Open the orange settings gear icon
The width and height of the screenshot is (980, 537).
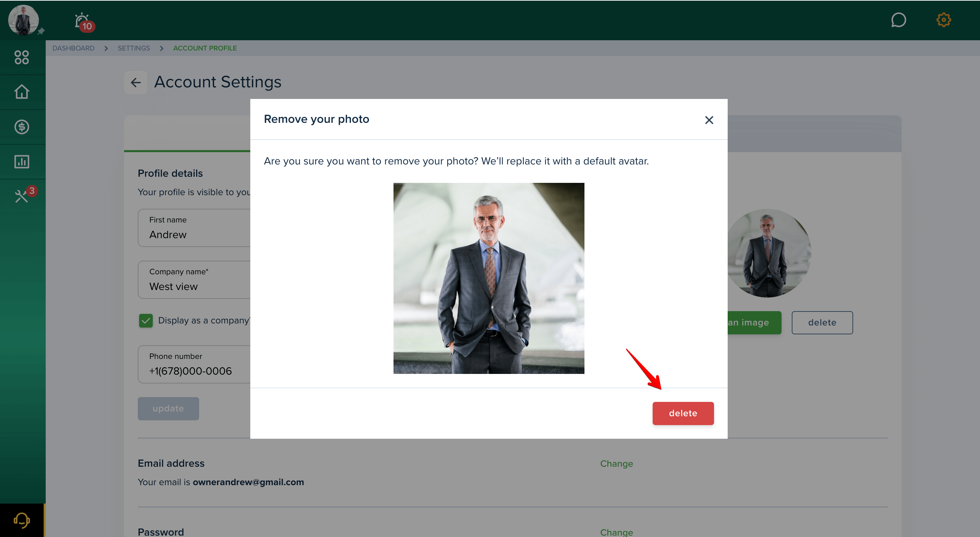point(944,20)
